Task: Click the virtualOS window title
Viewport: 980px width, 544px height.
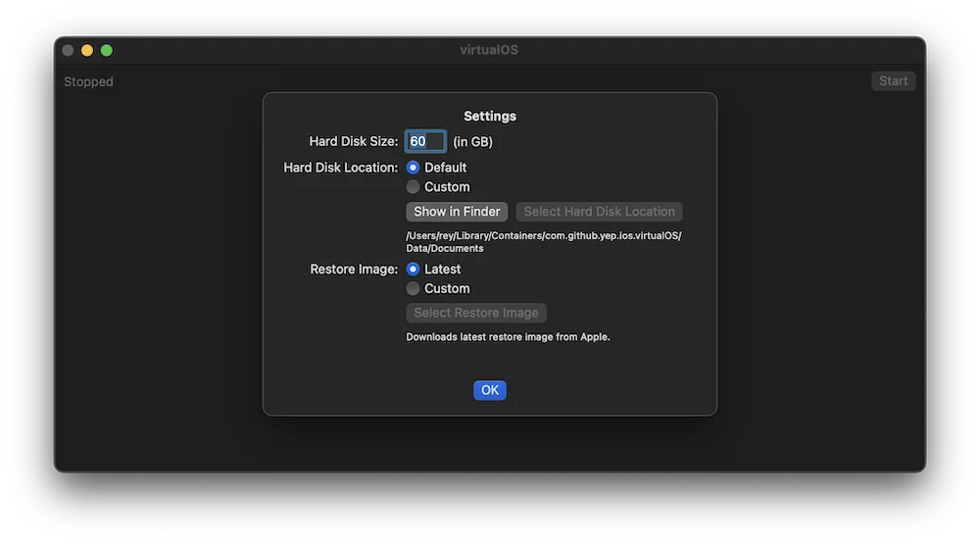Action: point(489,50)
